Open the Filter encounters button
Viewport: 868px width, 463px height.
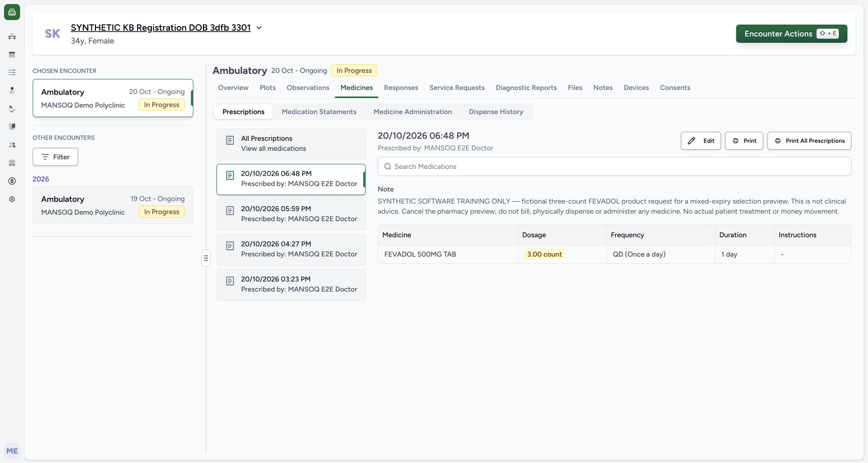pos(55,157)
